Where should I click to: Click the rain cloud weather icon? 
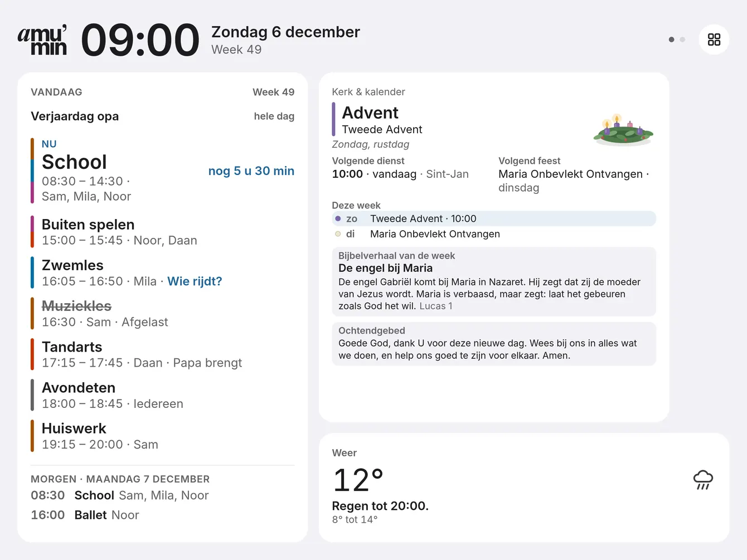703,480
